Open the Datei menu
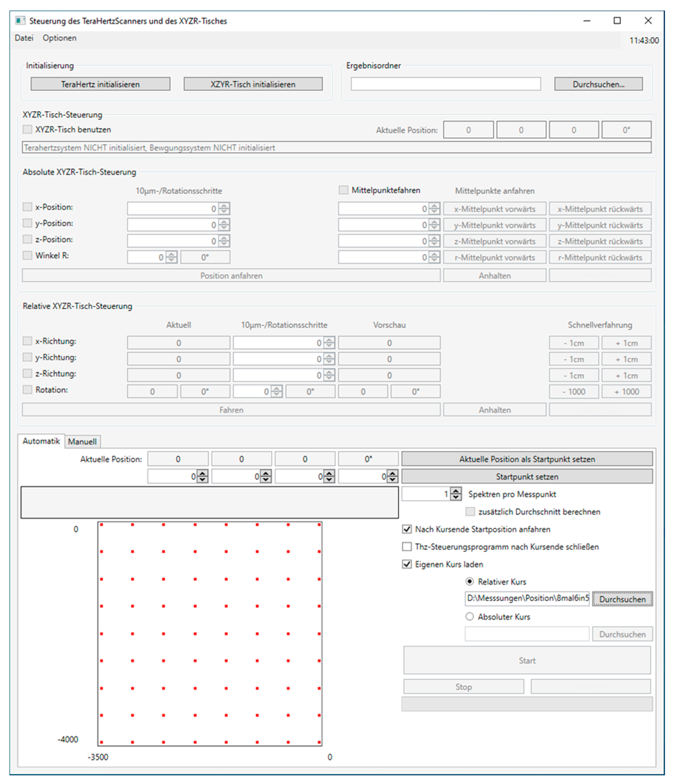The width and height of the screenshot is (674, 784). coord(24,38)
